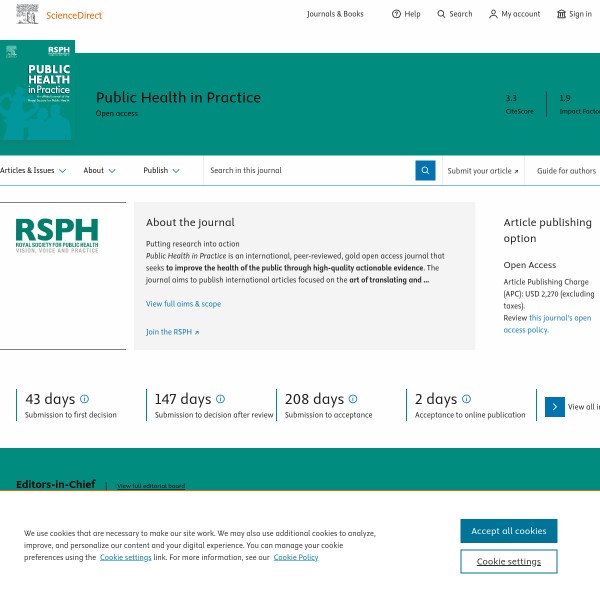Open Guide for authors tab
The image size is (600, 600).
click(566, 171)
